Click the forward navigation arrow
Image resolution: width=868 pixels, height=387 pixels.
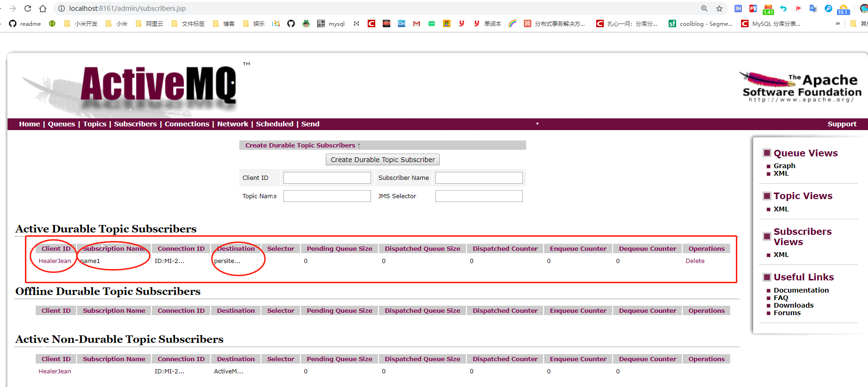coord(13,8)
